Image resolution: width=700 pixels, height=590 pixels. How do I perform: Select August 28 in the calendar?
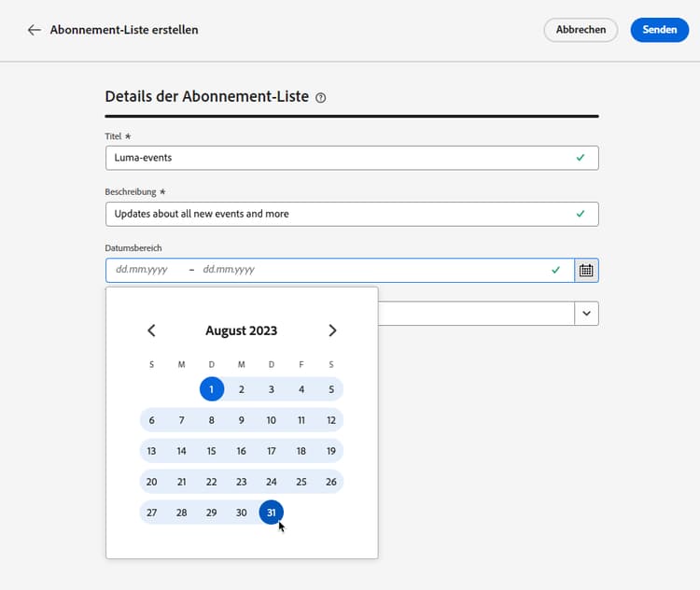tap(182, 513)
